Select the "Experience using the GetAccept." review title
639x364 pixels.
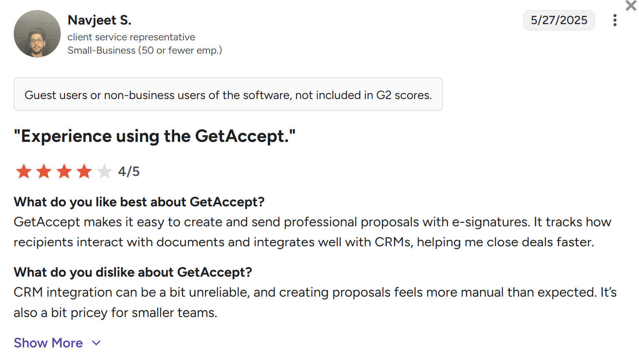point(154,136)
